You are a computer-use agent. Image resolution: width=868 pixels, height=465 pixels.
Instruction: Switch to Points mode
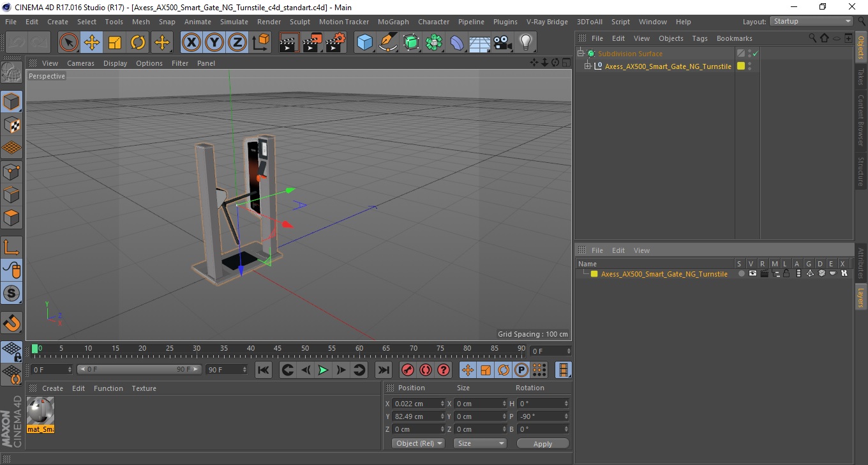point(12,171)
